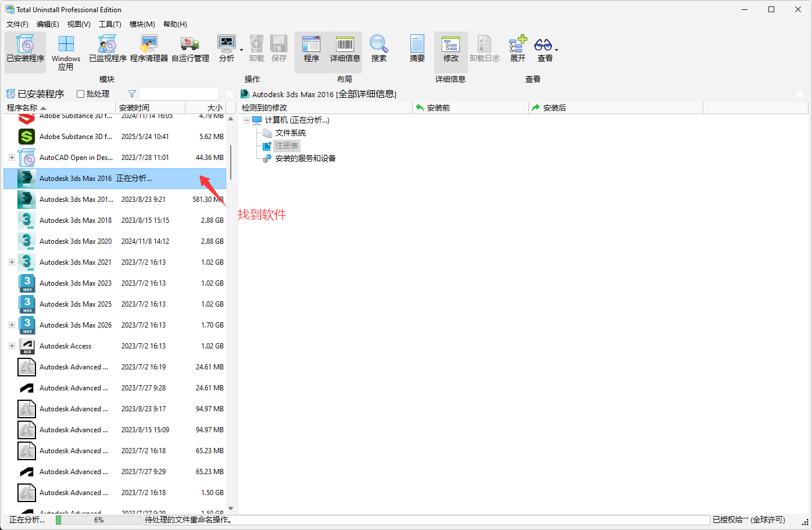Image resolution: width=812 pixels, height=530 pixels.
Task: Select the 修改 details view
Action: [x=451, y=52]
